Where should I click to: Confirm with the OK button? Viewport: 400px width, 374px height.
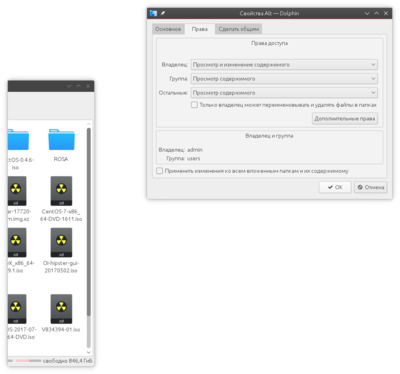pos(335,187)
